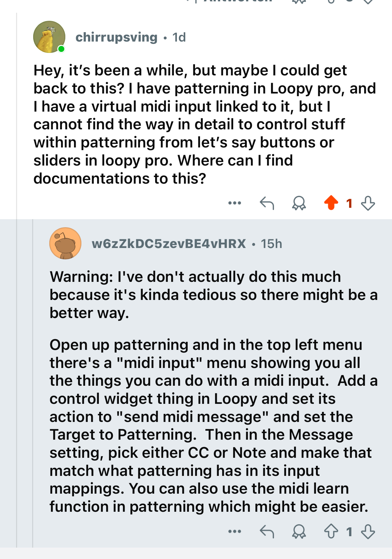392x559 pixels.
Task: Give award to chirrupsving's comment
Action: tap(299, 203)
